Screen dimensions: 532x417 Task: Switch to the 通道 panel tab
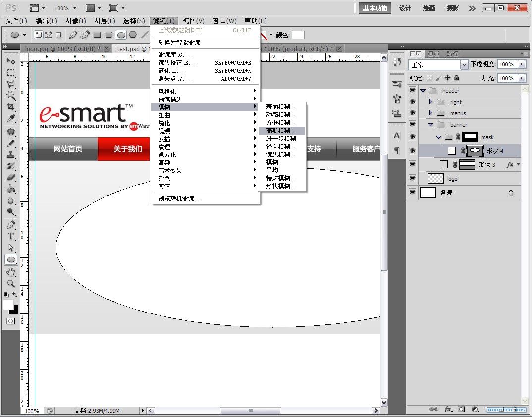pyautogui.click(x=433, y=53)
